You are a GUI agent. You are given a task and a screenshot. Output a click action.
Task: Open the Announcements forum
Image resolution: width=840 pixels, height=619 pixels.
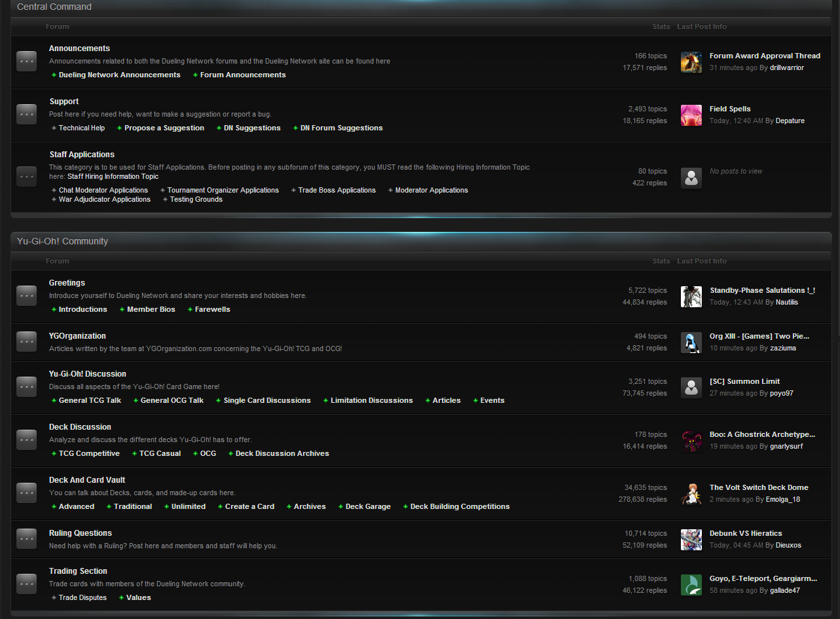tap(79, 48)
